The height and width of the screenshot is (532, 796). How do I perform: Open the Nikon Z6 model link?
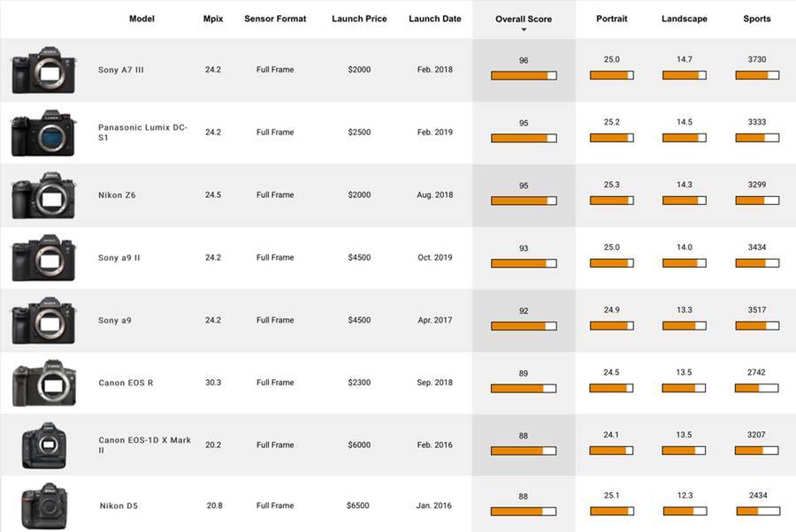[x=117, y=195]
